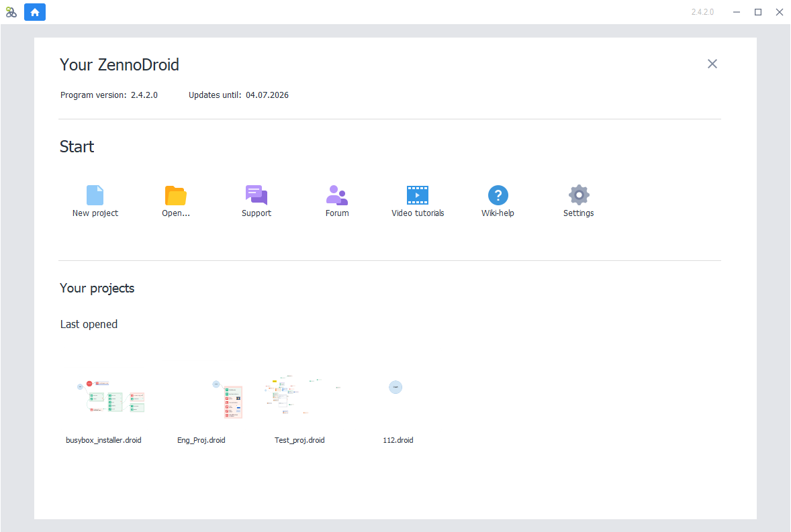Click the version number 2.4.2.0 in title bar
This screenshot has width=791, height=532.
(702, 11)
